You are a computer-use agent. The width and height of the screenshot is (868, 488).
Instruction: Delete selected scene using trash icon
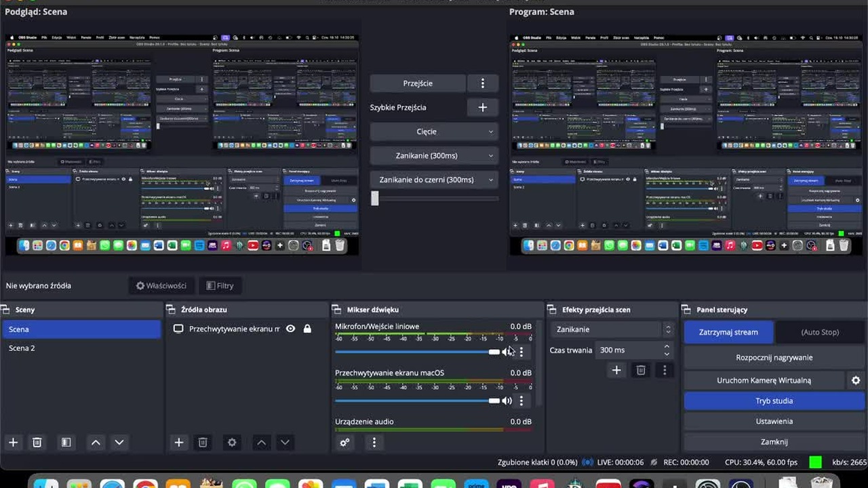pos(37,442)
